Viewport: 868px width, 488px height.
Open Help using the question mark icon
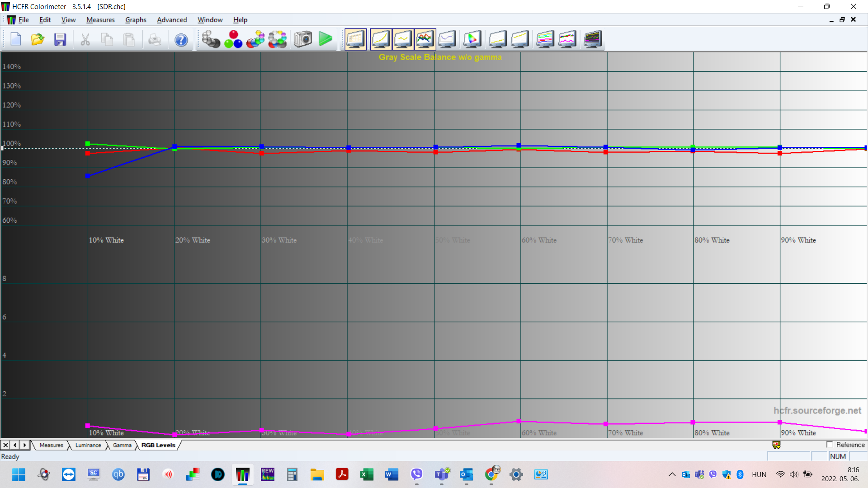point(181,39)
